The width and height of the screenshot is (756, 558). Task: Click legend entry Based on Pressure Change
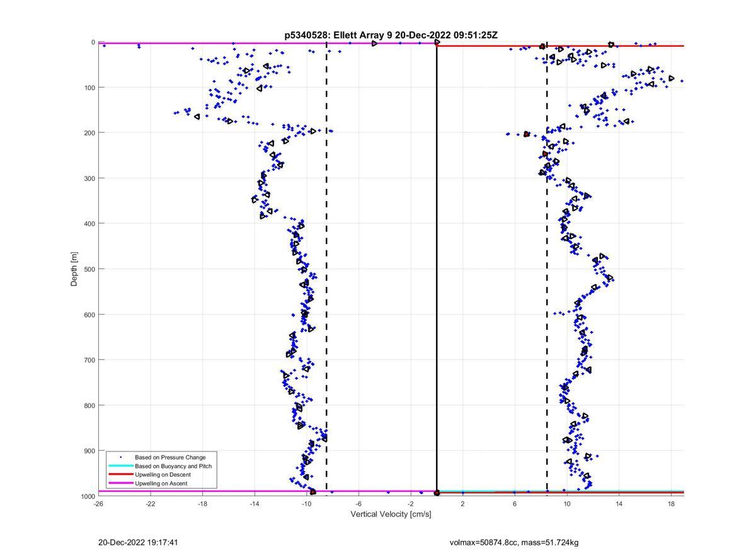tap(170, 457)
